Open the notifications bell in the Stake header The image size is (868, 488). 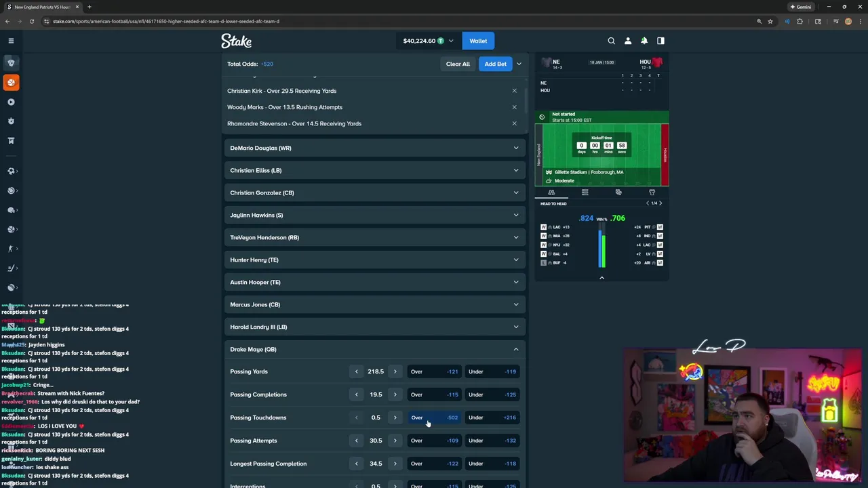644,41
